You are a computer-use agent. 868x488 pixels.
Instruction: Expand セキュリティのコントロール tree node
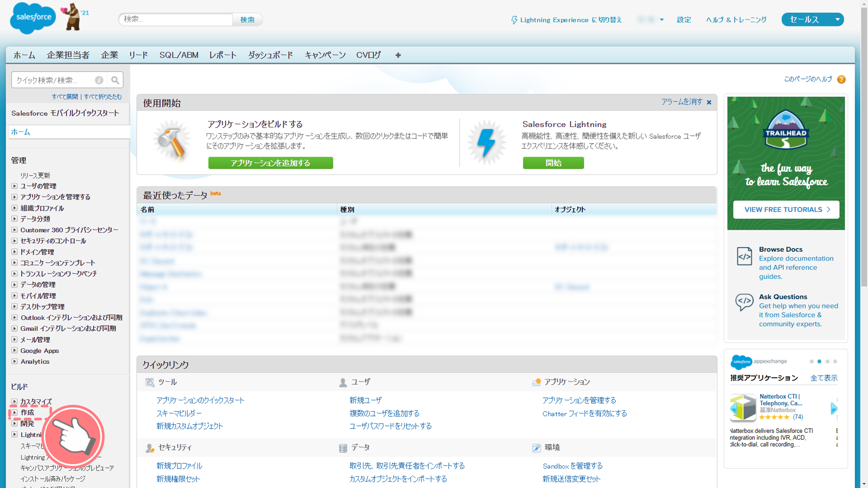[14, 241]
